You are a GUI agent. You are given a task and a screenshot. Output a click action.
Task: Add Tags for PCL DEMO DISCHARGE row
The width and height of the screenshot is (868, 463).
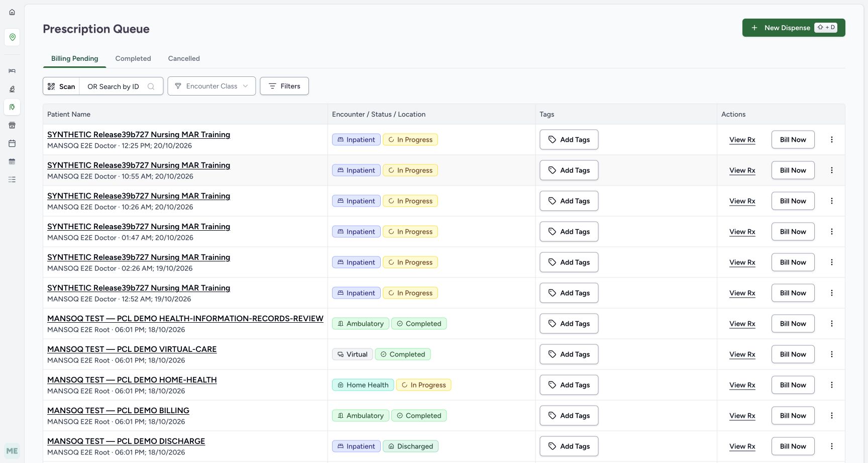pos(569,446)
